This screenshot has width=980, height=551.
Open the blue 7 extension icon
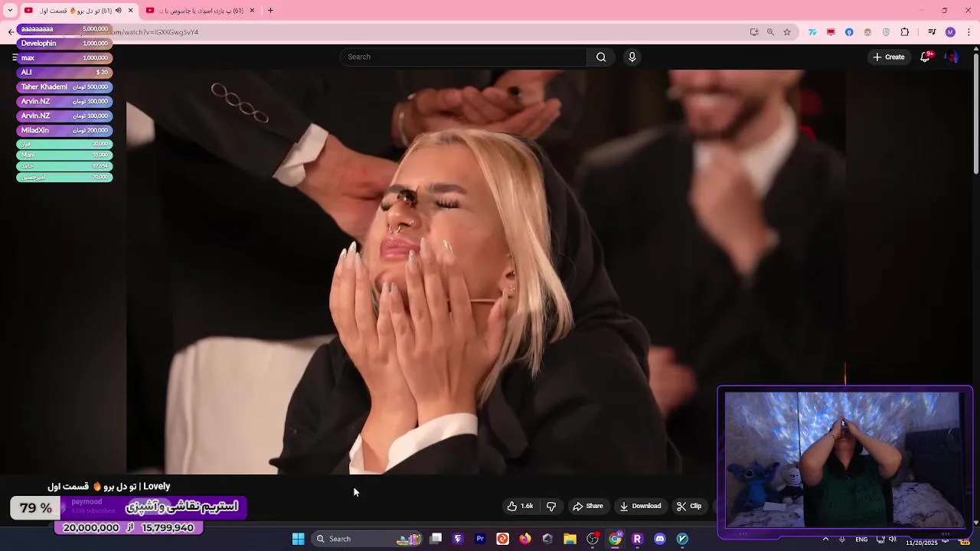[x=812, y=32]
